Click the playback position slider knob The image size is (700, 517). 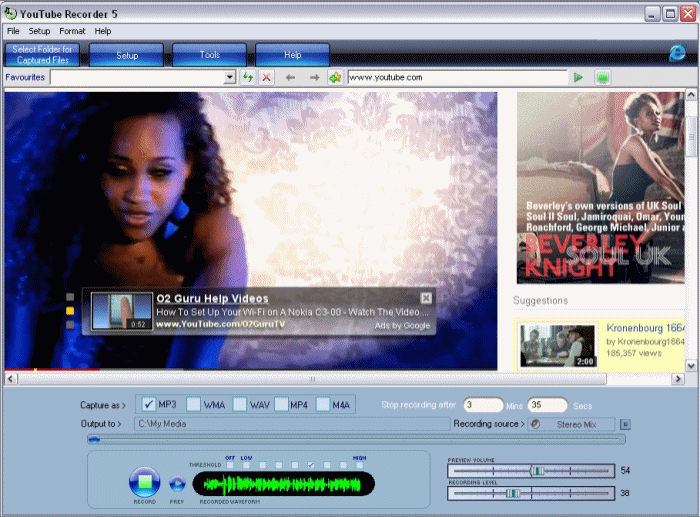point(94,440)
